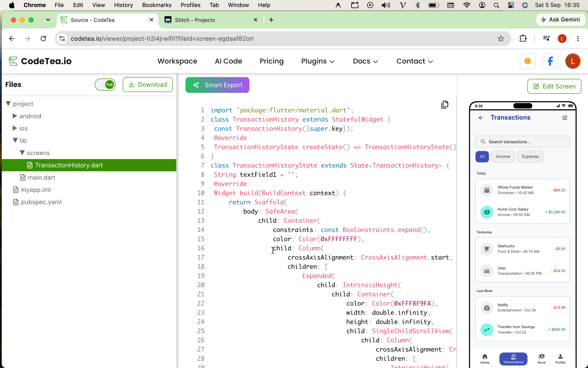Image resolution: width=588 pixels, height=368 pixels.
Task: Open the Docs dropdown
Action: 366,61
